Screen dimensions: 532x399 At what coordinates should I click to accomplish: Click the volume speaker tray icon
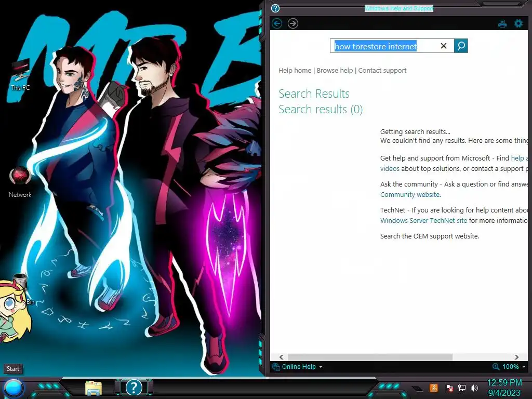[x=474, y=388]
